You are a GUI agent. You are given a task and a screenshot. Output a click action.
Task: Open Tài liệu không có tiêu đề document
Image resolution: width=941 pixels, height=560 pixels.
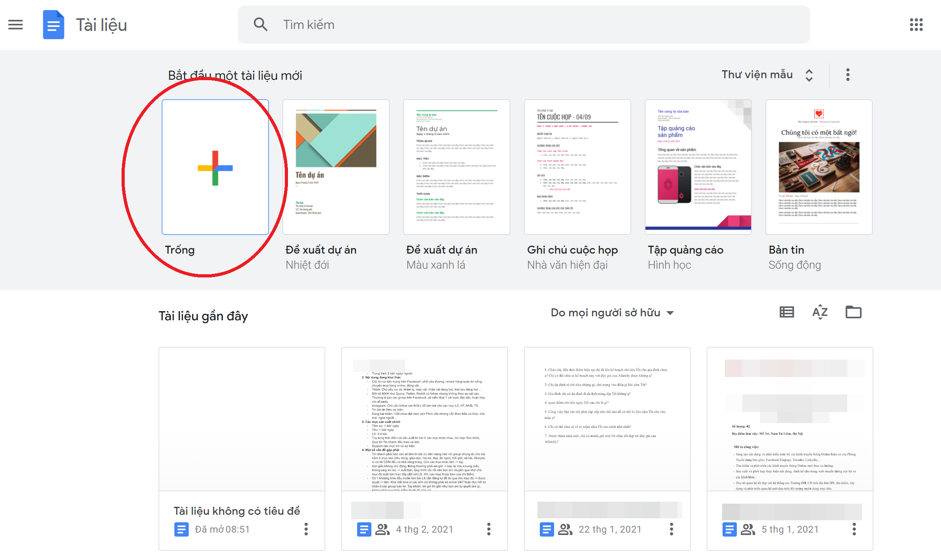[x=242, y=420]
